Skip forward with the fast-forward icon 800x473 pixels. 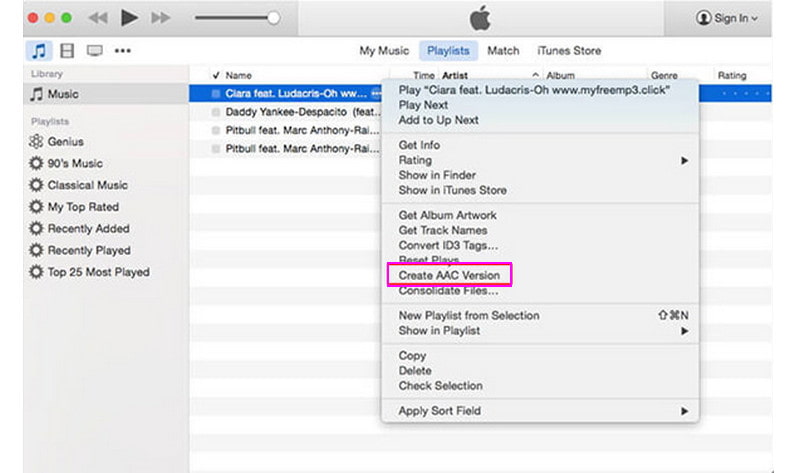(161, 18)
